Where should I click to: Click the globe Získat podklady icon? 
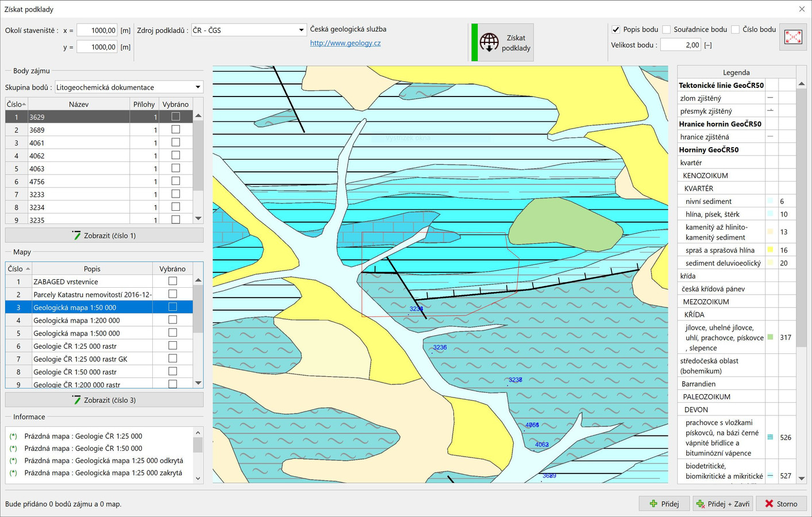[x=489, y=43]
